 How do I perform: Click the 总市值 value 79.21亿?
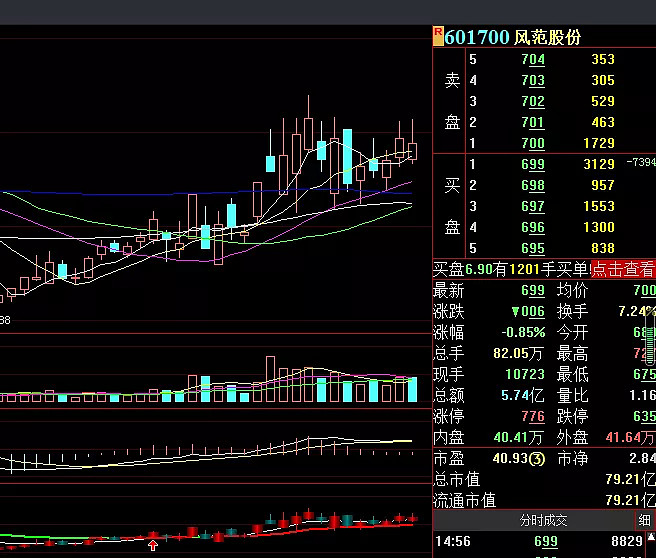pos(630,479)
